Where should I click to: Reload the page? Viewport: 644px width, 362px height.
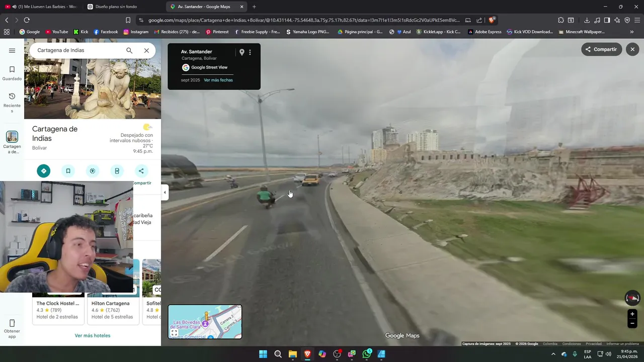27,20
